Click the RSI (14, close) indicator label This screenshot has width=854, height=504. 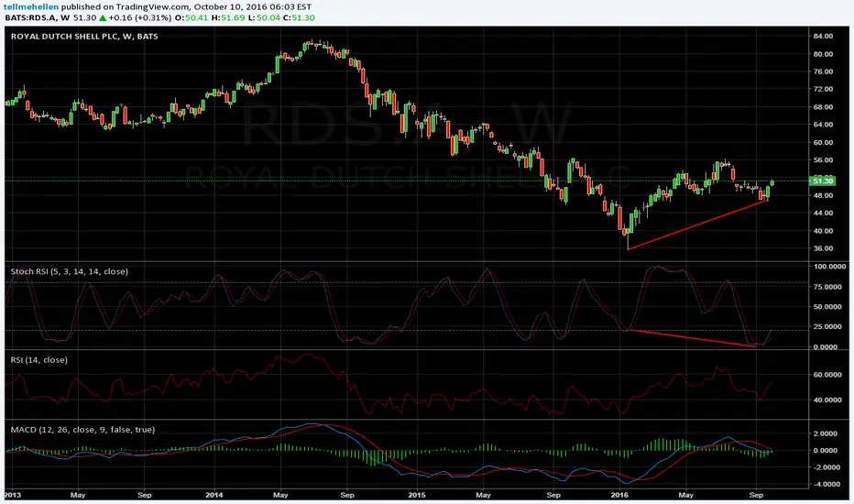pos(39,360)
